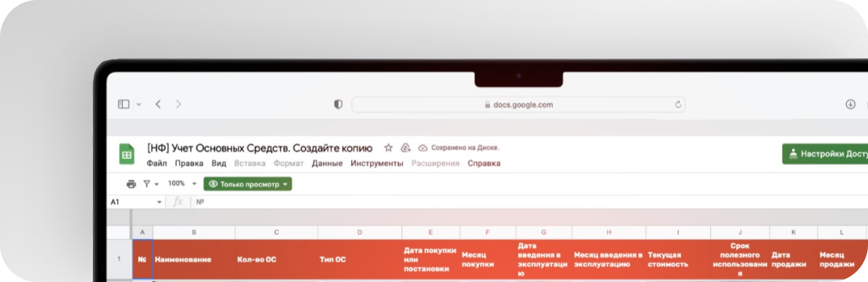Click the Месяц продажи header cell

[842, 258]
